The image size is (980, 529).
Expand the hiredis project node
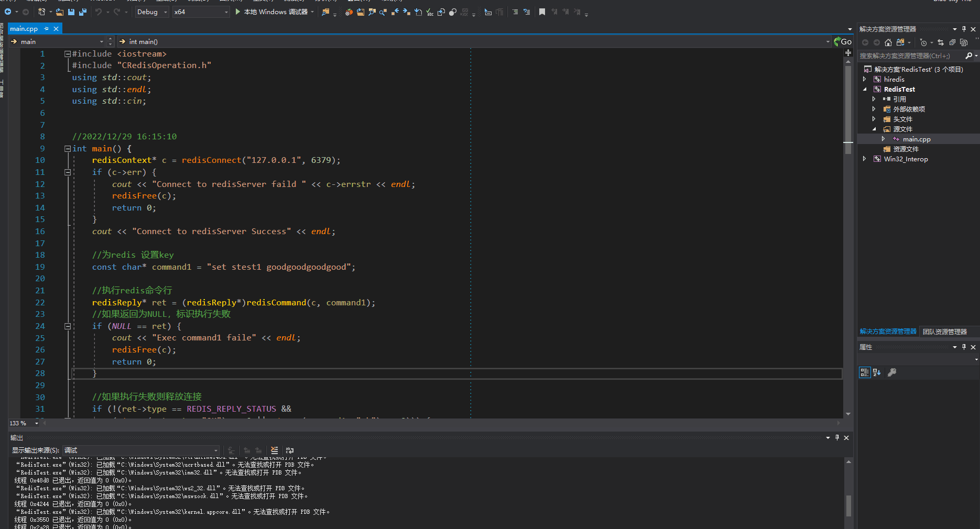865,79
